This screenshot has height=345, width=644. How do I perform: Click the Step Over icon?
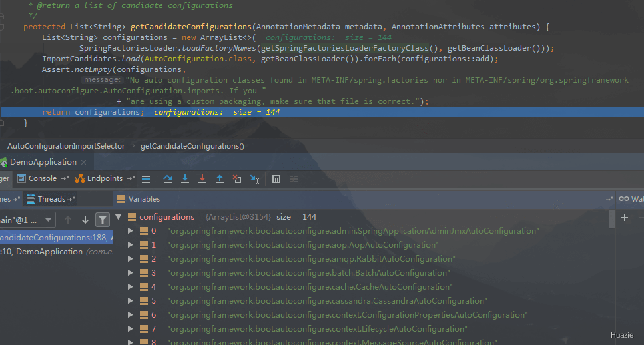168,179
